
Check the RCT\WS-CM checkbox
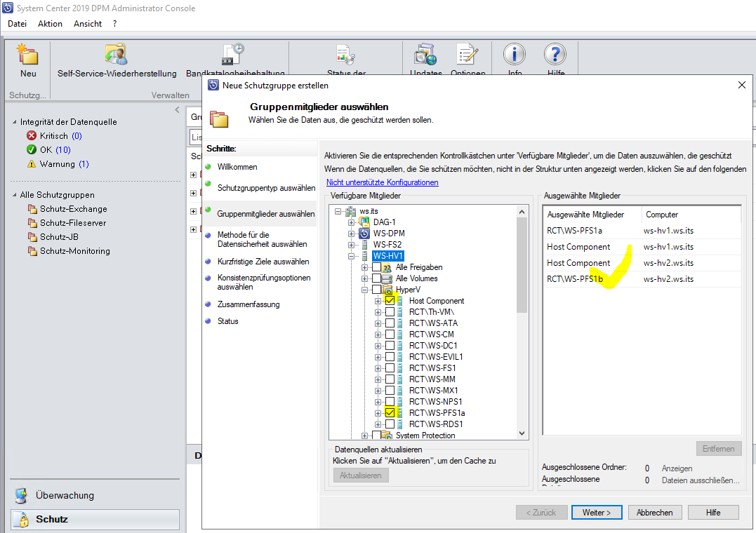[390, 334]
